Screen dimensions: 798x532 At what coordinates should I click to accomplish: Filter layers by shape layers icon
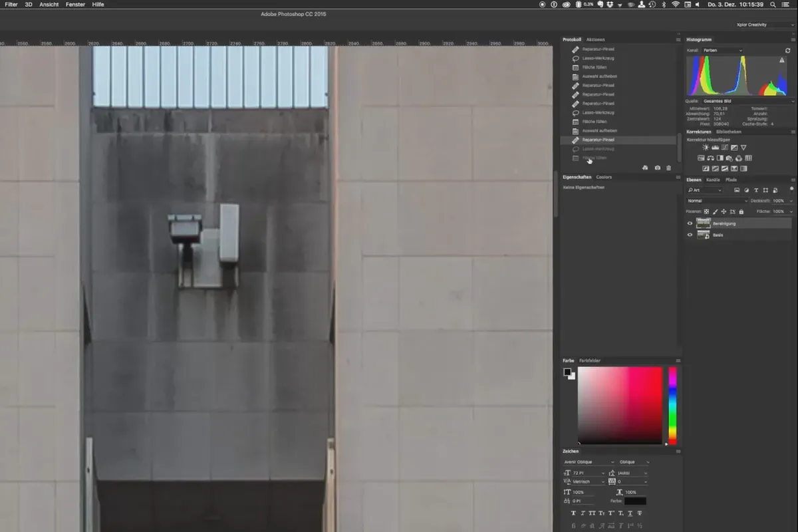[x=765, y=190]
